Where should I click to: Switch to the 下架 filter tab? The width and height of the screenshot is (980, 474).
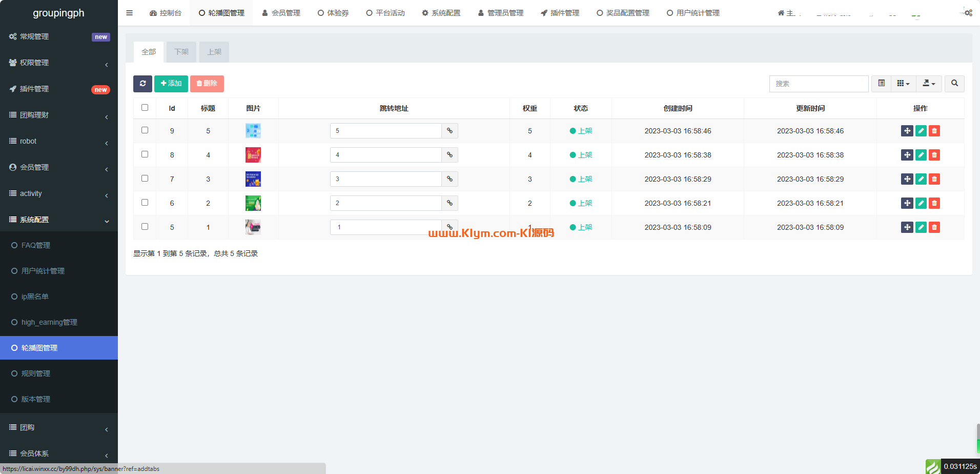(181, 52)
